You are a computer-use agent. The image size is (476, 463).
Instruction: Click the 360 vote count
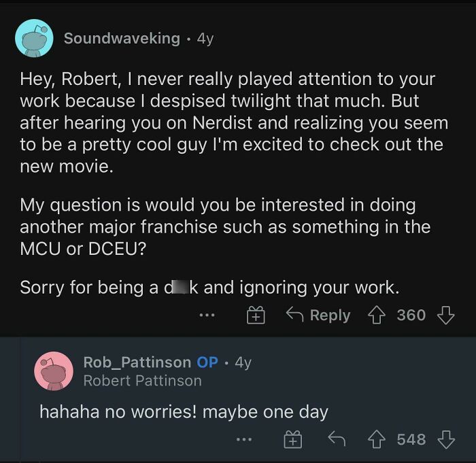tap(411, 315)
